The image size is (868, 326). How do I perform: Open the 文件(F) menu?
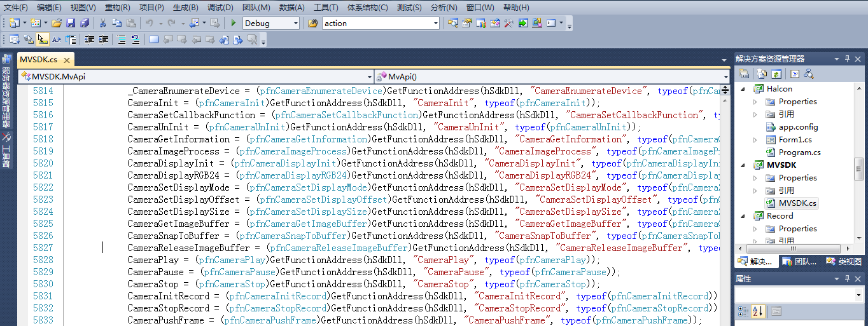16,8
